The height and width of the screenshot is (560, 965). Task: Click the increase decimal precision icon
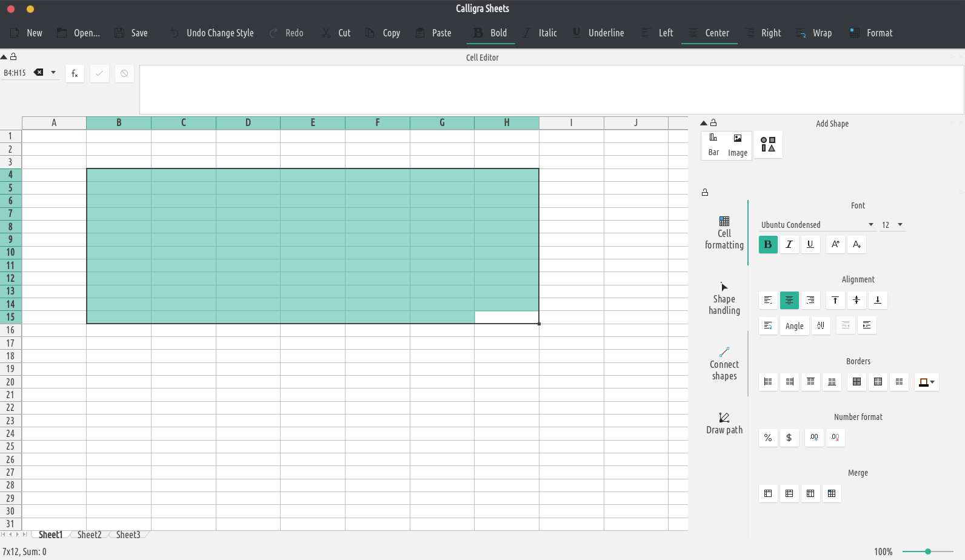[x=814, y=438]
